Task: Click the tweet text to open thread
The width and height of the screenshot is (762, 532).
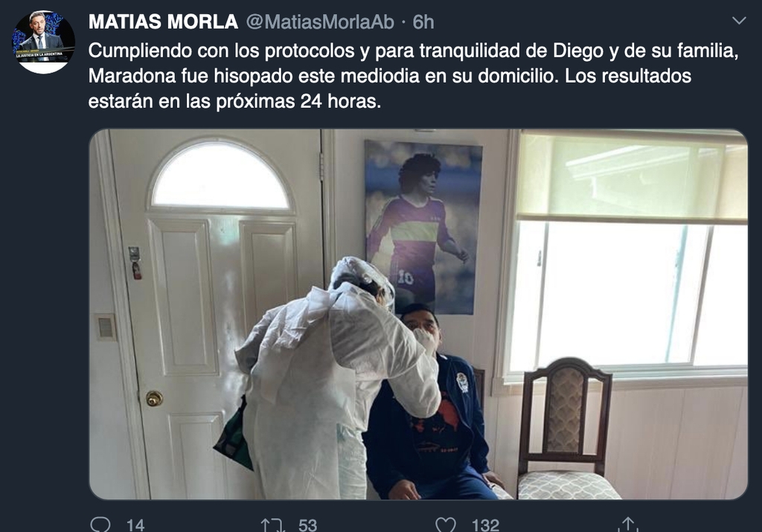Action: (413, 76)
